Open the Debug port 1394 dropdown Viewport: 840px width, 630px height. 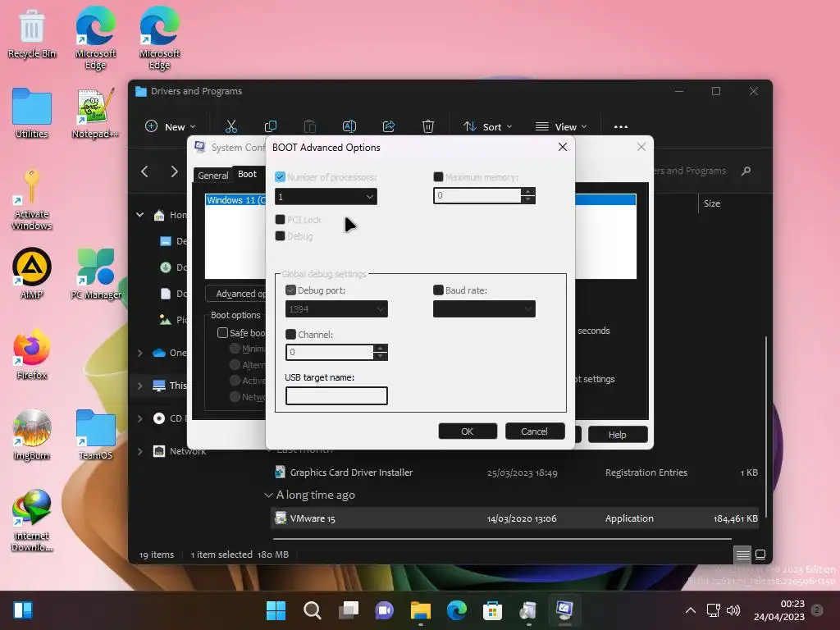click(x=336, y=309)
